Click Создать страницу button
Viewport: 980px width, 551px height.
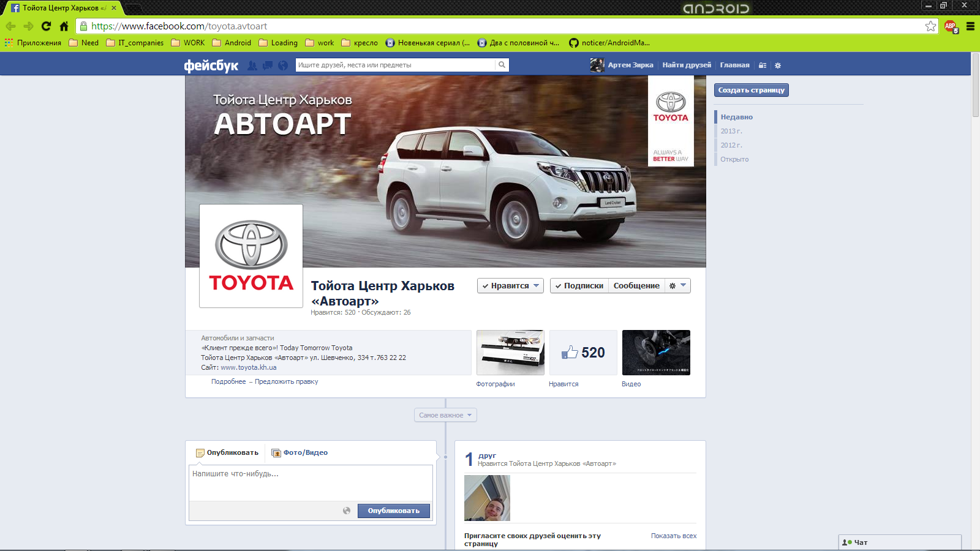(x=752, y=90)
